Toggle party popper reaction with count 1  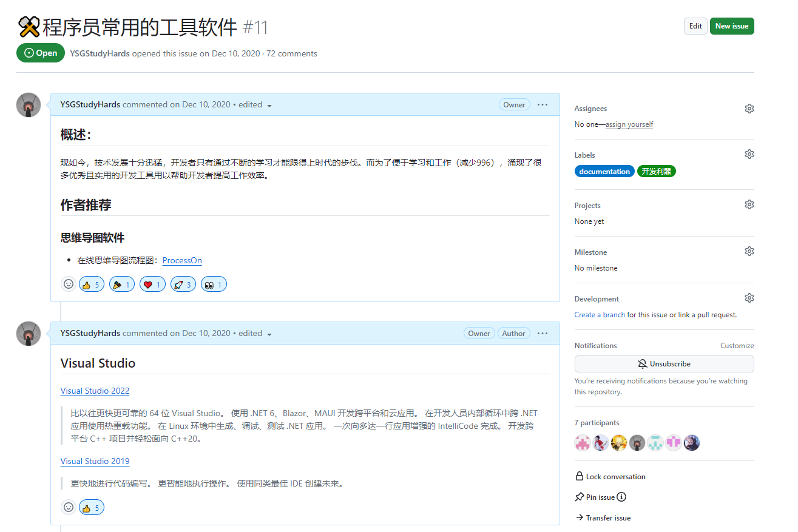(122, 285)
